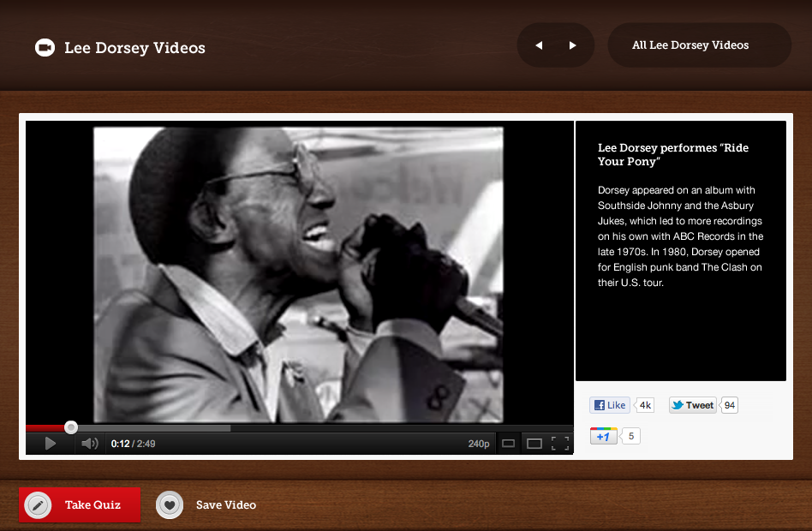
Task: Click the title 'Lee Dorsey performes Ride Your Pony'
Action: [673, 154]
